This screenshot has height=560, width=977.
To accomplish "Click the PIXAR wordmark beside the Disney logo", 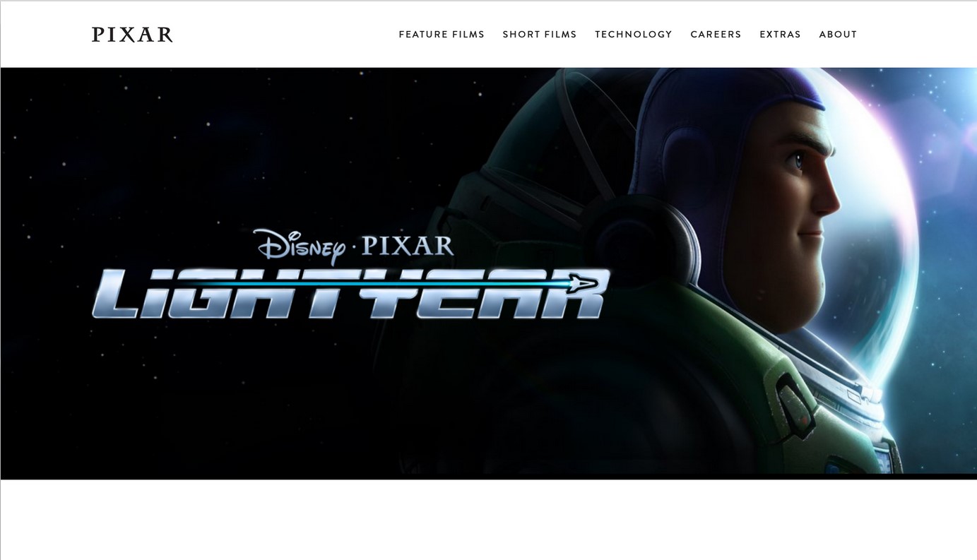I will click(x=407, y=246).
